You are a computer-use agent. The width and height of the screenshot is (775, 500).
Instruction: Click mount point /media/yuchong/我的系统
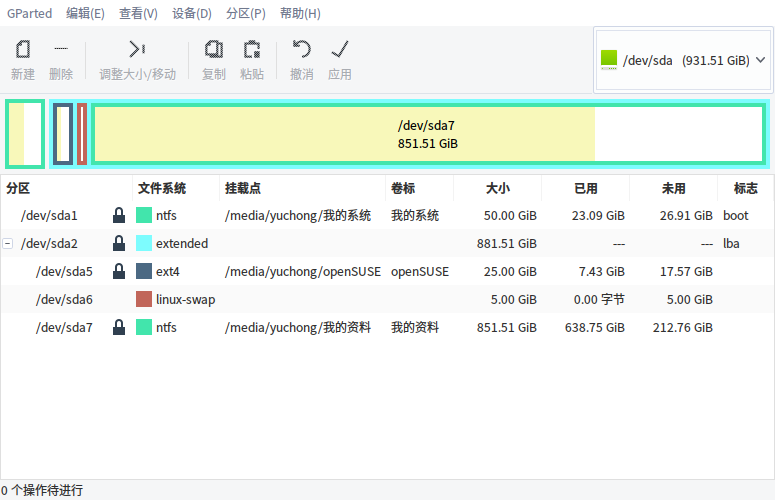click(298, 215)
